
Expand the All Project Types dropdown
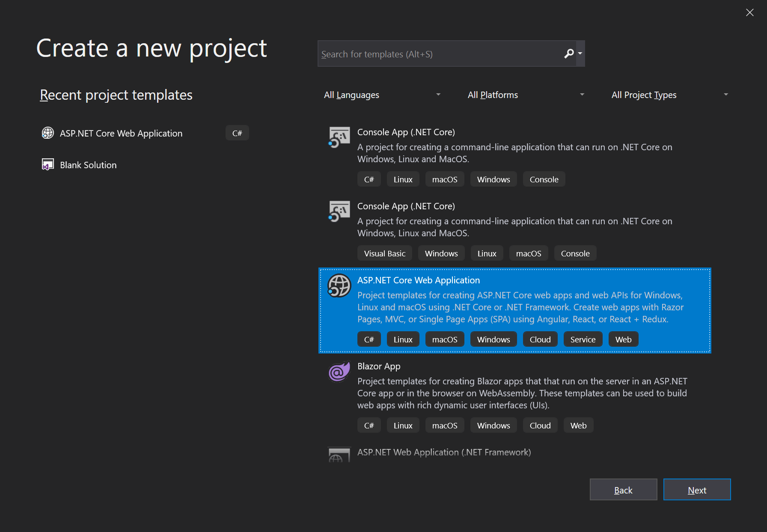click(x=669, y=95)
